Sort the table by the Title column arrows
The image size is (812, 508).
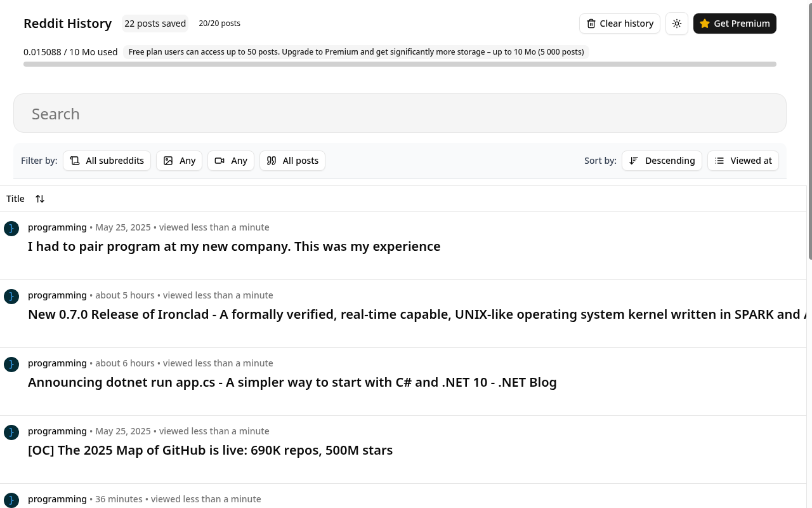40,199
